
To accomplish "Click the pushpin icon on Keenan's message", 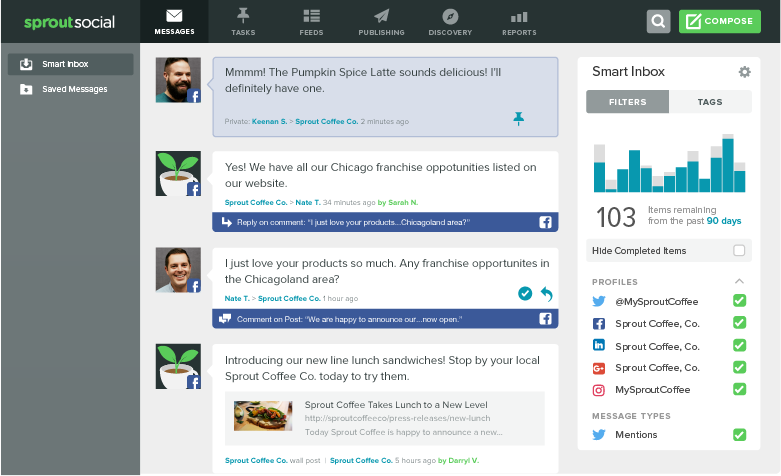I will (x=519, y=119).
